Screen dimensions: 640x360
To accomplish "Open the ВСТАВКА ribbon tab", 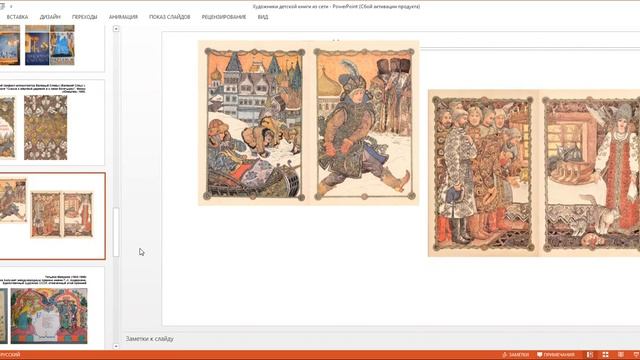I will [17, 17].
